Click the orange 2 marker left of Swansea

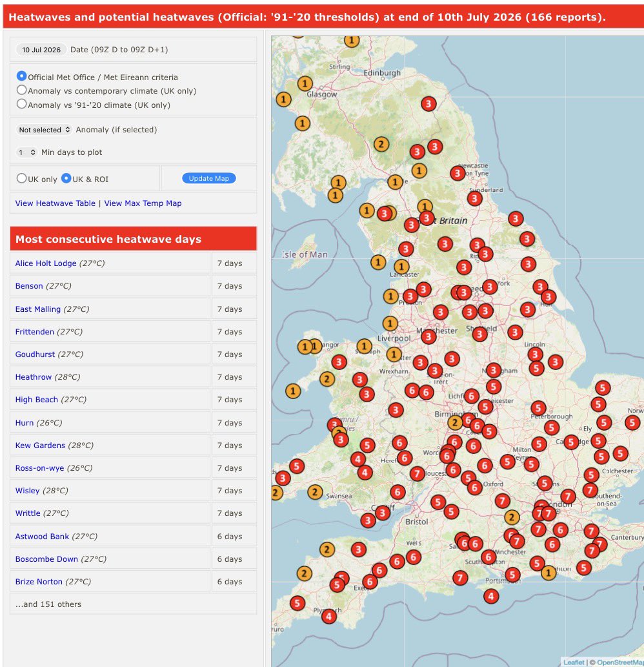pyautogui.click(x=315, y=492)
